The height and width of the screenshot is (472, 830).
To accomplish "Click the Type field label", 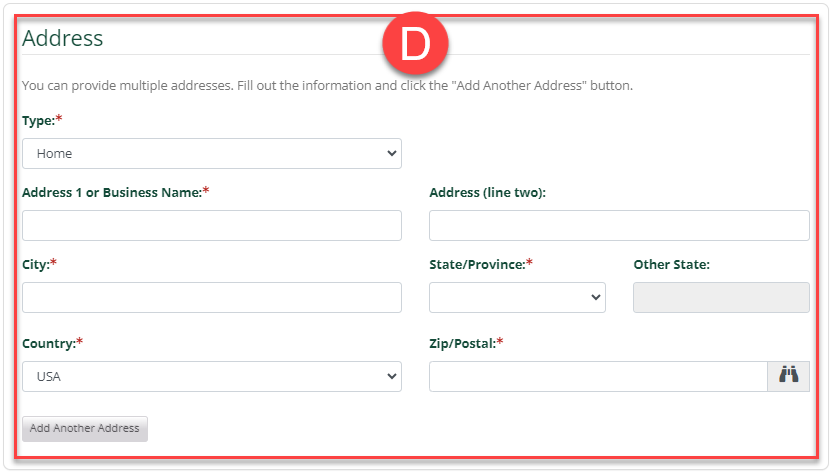I will coord(40,120).
